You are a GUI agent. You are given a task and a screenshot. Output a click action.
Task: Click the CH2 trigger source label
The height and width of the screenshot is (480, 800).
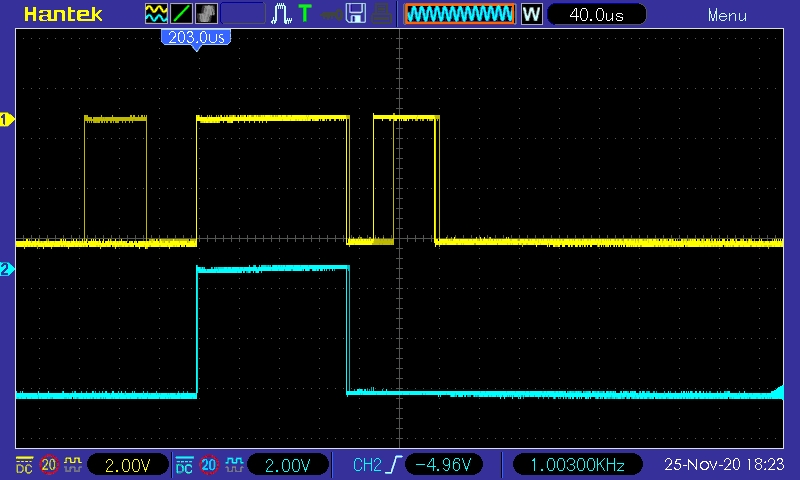click(x=367, y=465)
